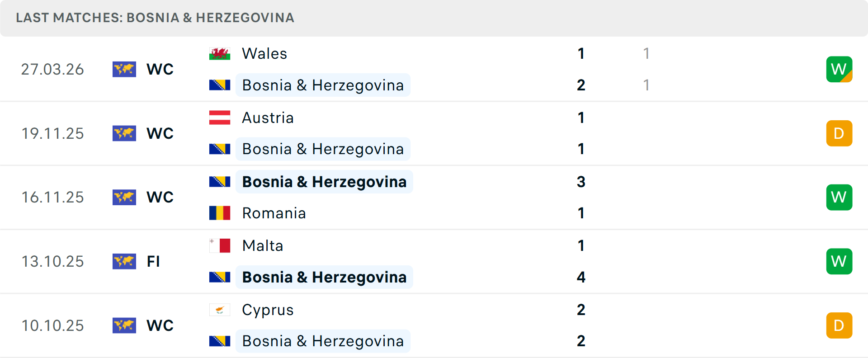
Task: Click the Wales flag icon
Action: (x=220, y=54)
